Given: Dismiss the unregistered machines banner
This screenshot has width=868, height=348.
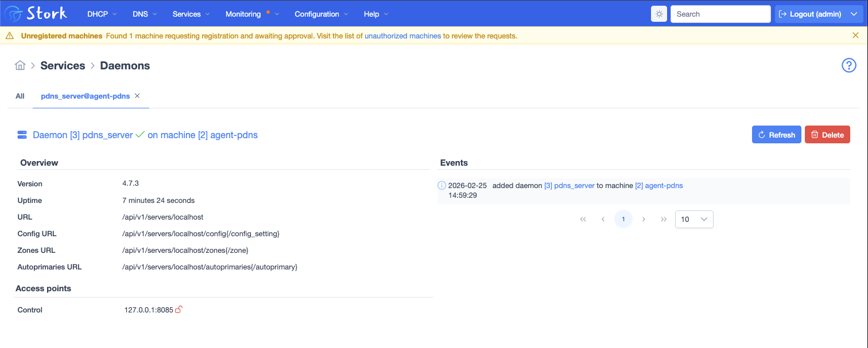Looking at the screenshot, I should pyautogui.click(x=855, y=35).
